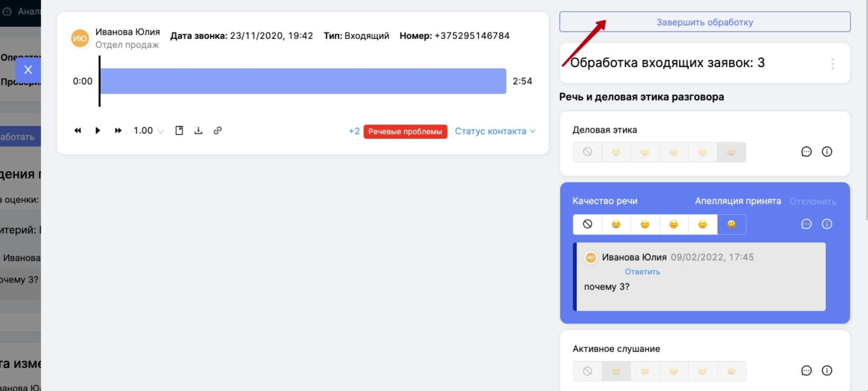The height and width of the screenshot is (391, 868).
Task: Select the not-applicable rating for Качество речи
Action: 587,224
